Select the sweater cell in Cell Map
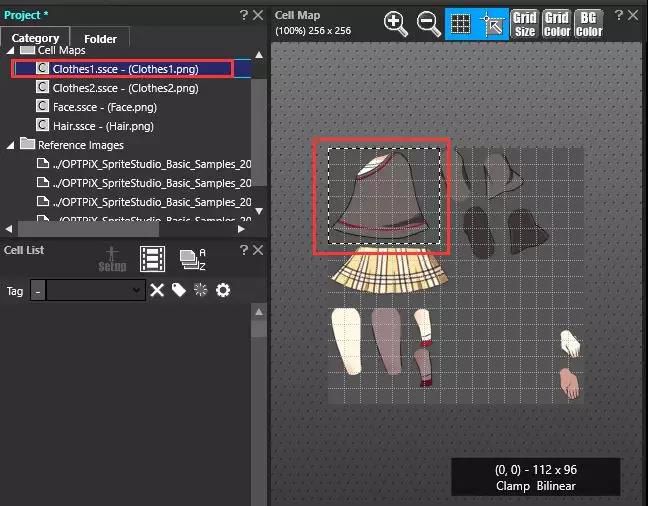 (384, 196)
